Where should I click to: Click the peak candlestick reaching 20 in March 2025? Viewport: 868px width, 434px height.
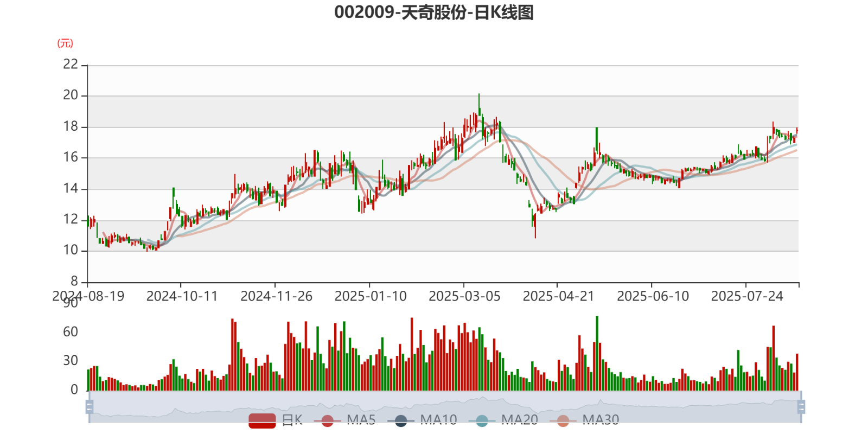[x=479, y=105]
